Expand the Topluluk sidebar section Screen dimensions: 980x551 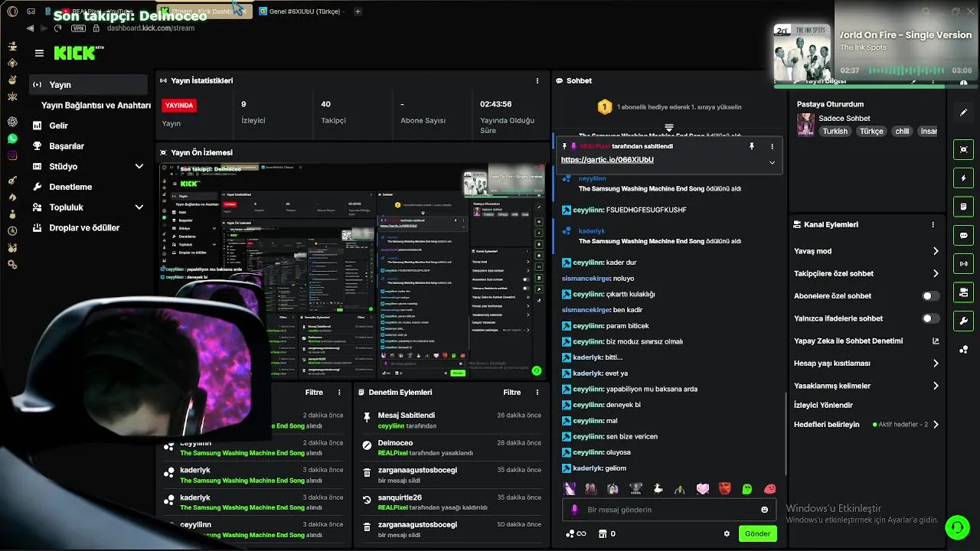[139, 207]
